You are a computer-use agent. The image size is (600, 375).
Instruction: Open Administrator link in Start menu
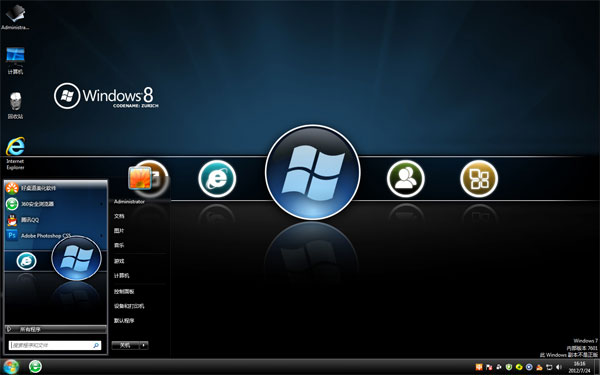point(129,202)
